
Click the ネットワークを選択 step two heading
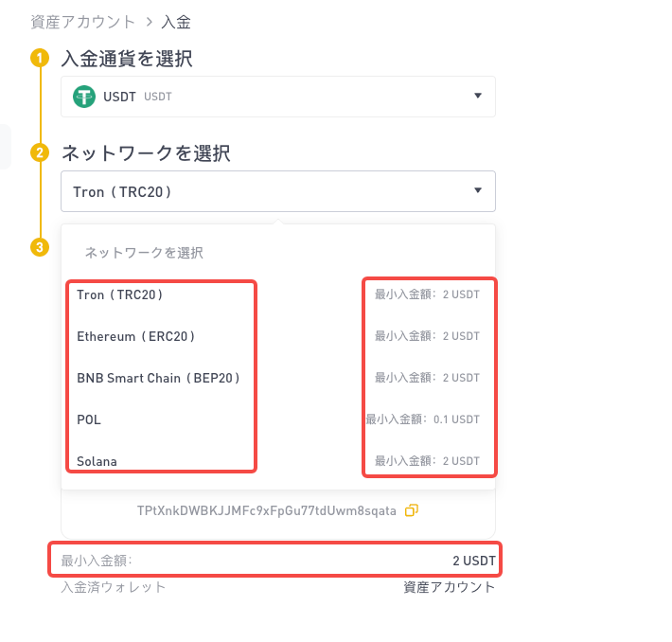[146, 153]
